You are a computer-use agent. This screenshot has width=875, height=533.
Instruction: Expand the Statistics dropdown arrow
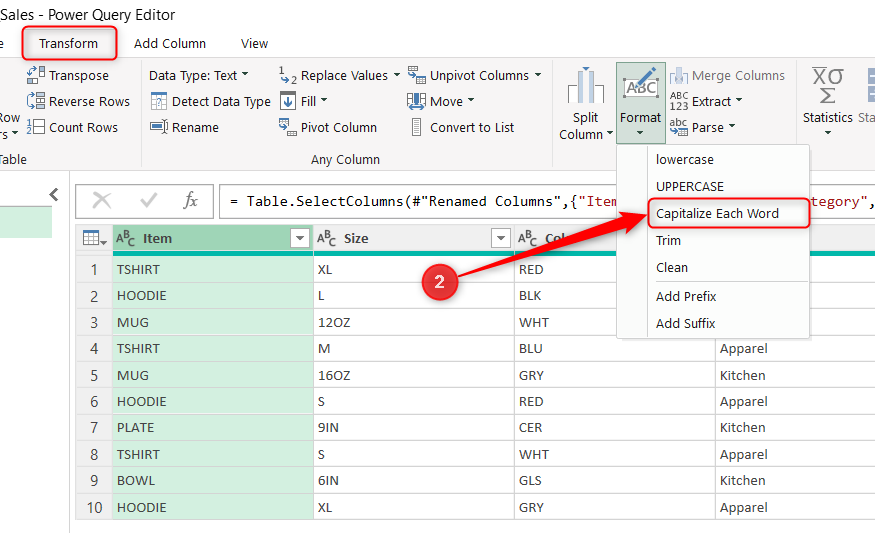coord(828,133)
